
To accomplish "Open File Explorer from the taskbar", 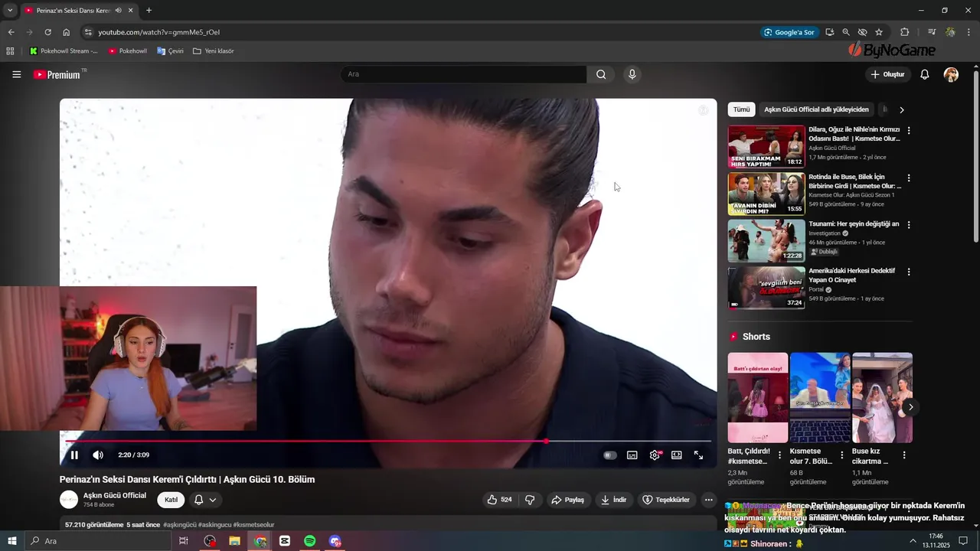I will 234,541.
